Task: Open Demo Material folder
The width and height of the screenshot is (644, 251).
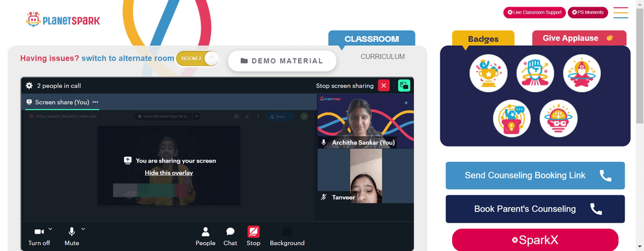Action: point(282,61)
